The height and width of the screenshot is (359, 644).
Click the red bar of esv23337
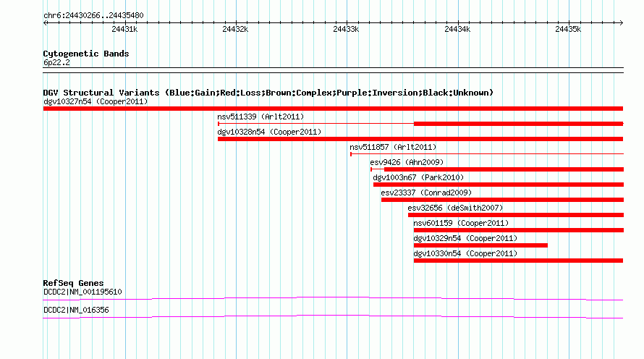point(502,200)
